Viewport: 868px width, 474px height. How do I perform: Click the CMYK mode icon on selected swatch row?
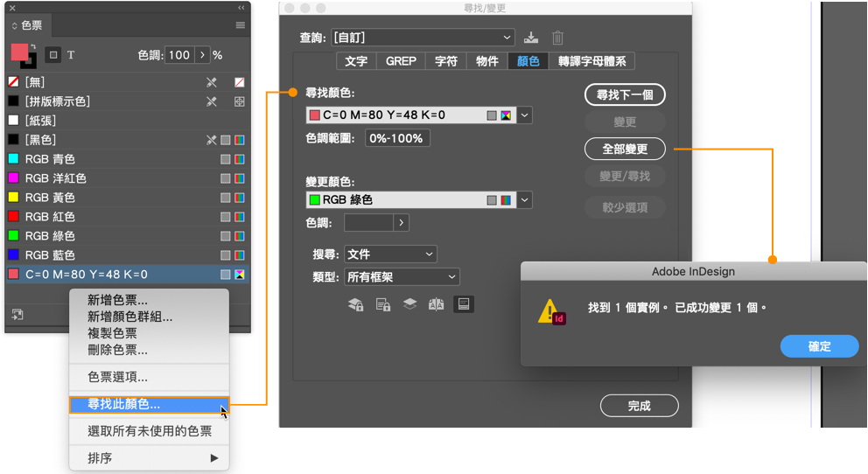click(x=240, y=275)
